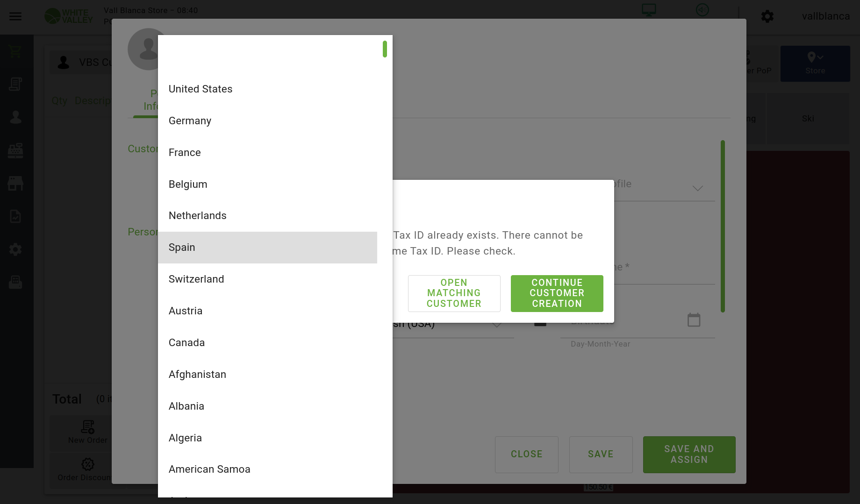Screen dimensions: 860x504
Task: Click the Save and Assign button
Action: (689, 454)
